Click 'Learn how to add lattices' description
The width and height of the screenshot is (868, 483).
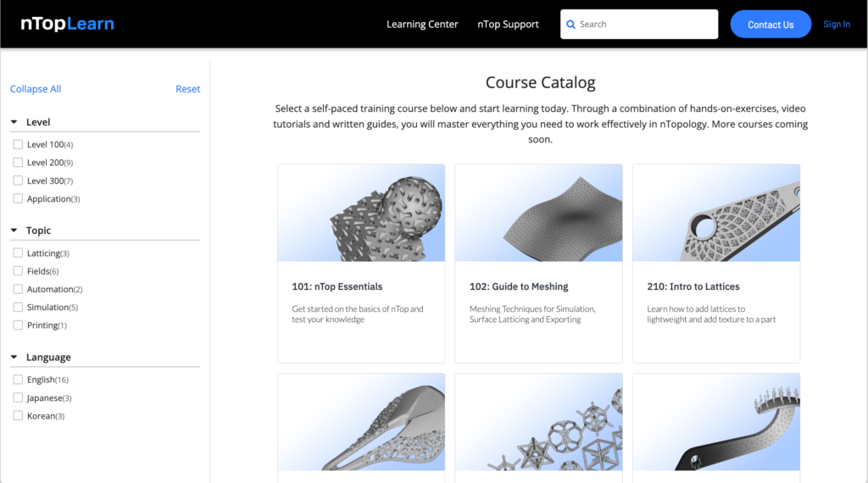pyautogui.click(x=711, y=314)
